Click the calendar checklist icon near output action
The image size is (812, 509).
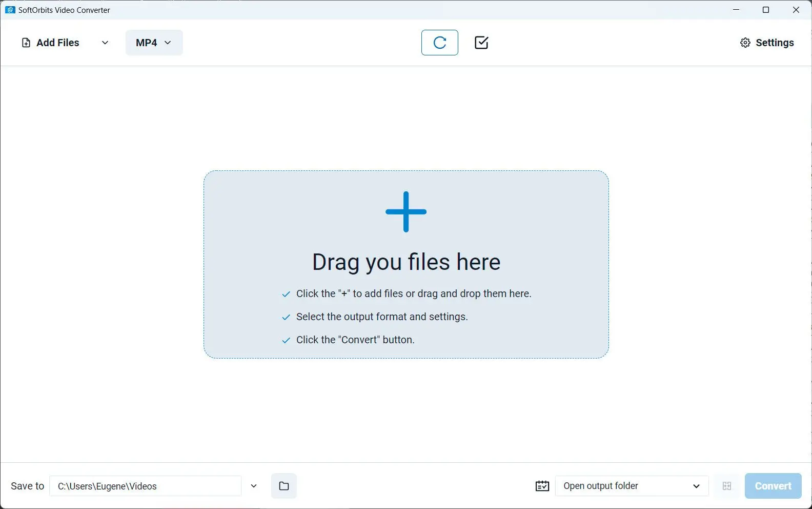542,486
